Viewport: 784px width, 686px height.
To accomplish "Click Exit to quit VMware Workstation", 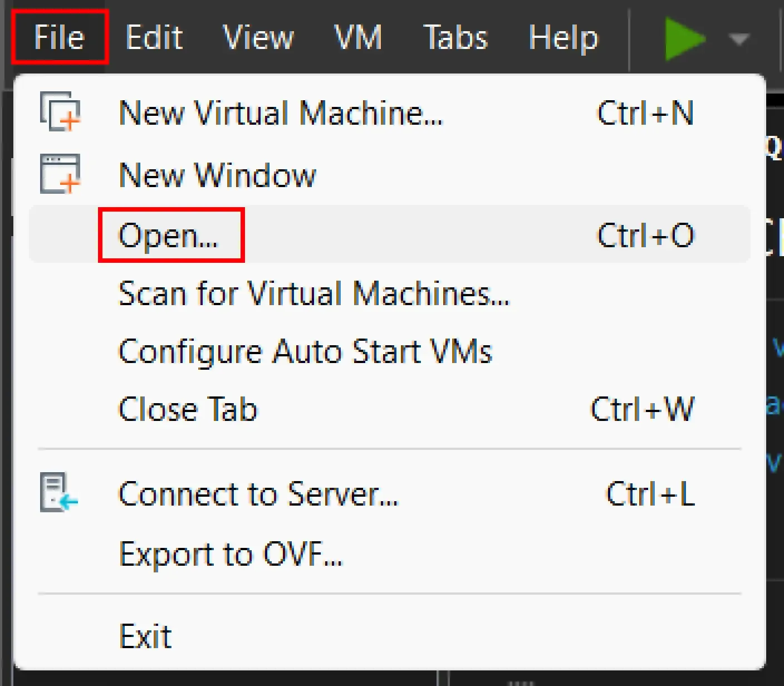I will pos(145,635).
